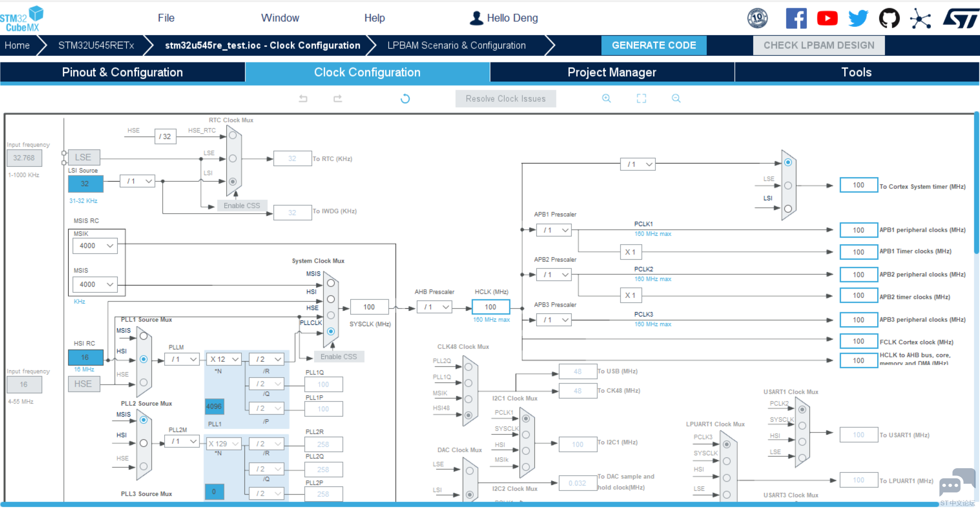The image size is (980, 511).
Task: Select MSIS in the System Clock Mux
Action: click(x=331, y=283)
